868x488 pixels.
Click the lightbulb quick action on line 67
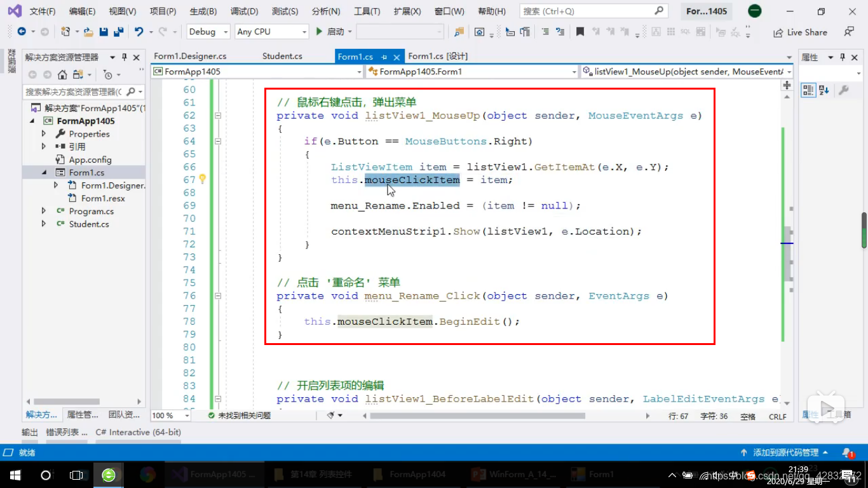coord(203,179)
